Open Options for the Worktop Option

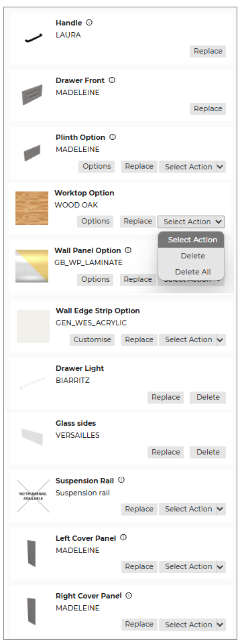[95, 221]
